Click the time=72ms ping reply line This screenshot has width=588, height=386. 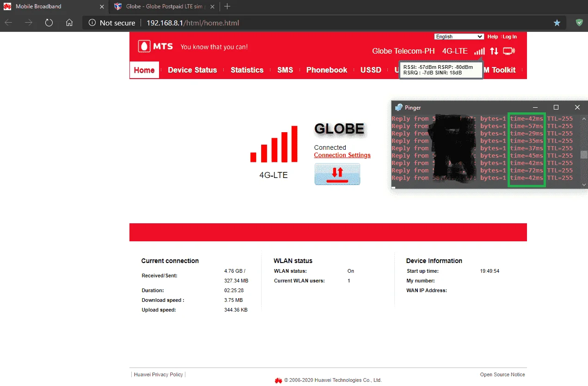[482, 171]
